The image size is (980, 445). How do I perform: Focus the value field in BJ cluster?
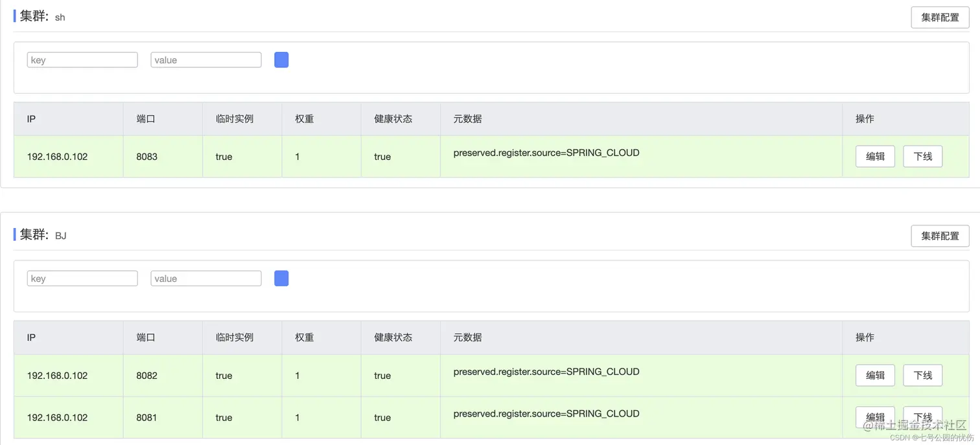pyautogui.click(x=206, y=279)
